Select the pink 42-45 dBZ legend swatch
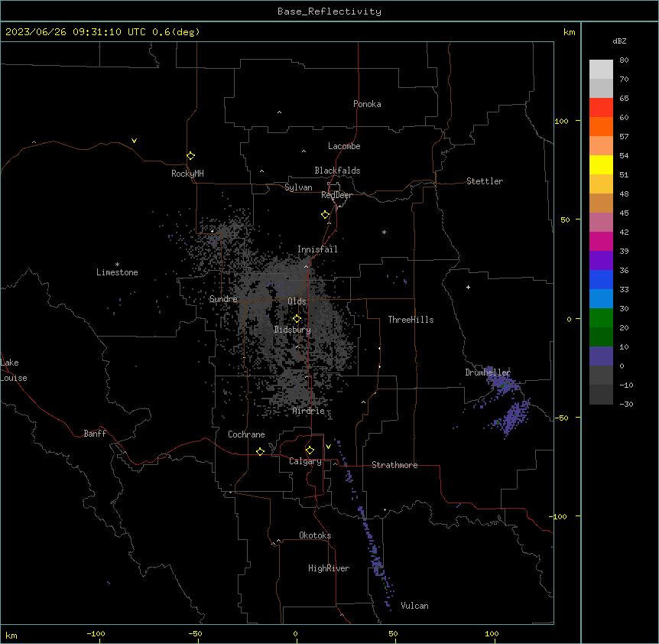This screenshot has width=659, height=644. tap(601, 223)
